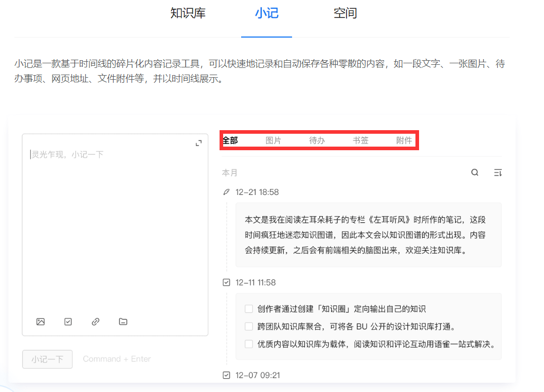The image size is (544, 392).
Task: Check the 创作者通过创建「知识圈」 to-do item
Action: pyautogui.click(x=248, y=308)
